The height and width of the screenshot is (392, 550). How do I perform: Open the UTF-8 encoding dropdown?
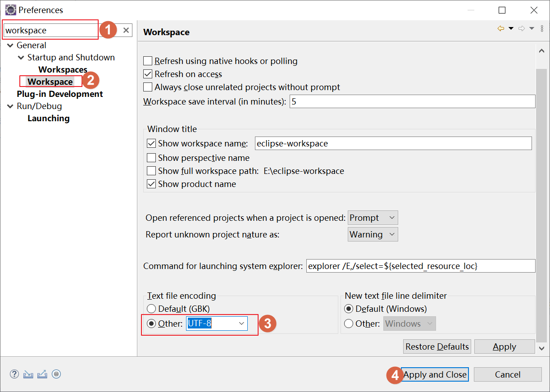coord(241,324)
